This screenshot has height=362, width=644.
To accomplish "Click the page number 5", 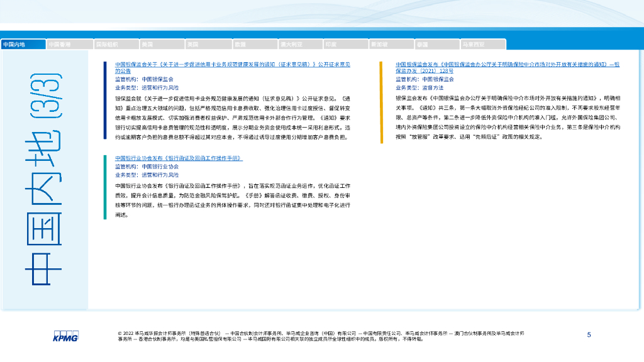I will tap(589, 335).
